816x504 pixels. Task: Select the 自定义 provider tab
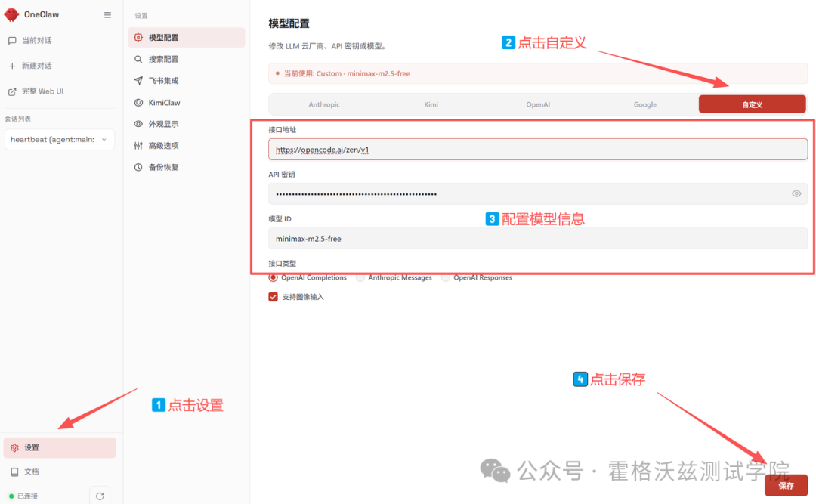click(x=753, y=104)
